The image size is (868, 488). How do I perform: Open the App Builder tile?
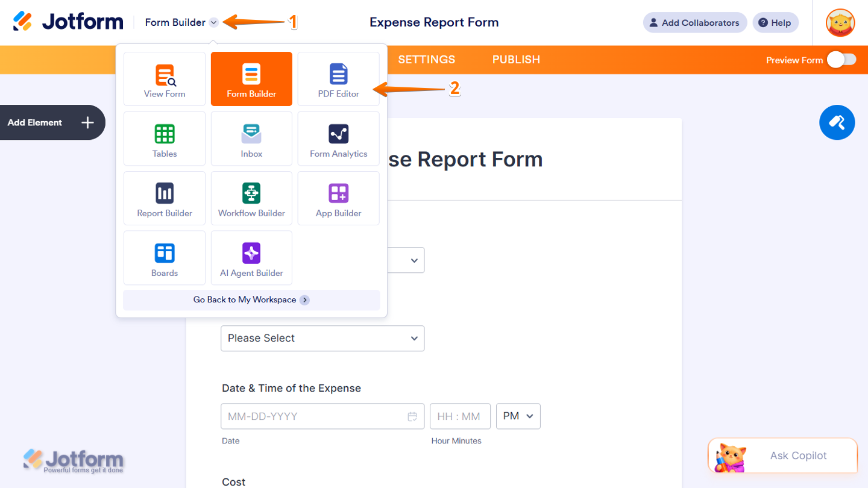coord(339,198)
